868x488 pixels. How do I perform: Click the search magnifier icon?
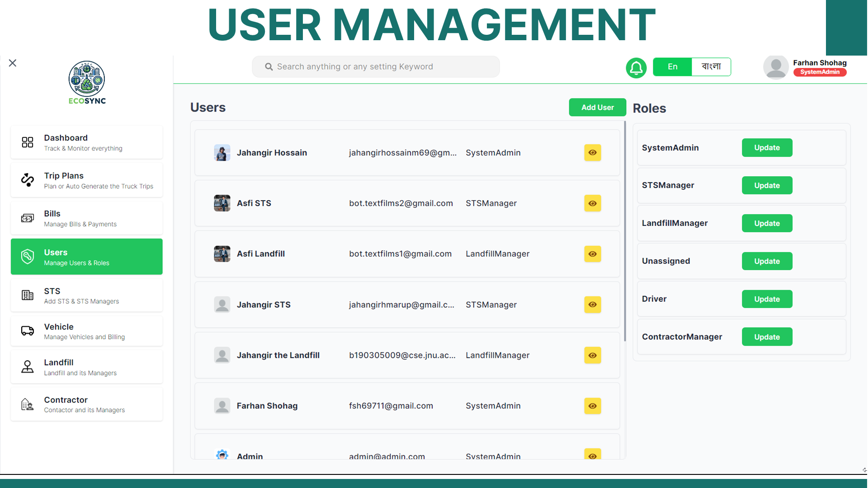click(x=269, y=67)
